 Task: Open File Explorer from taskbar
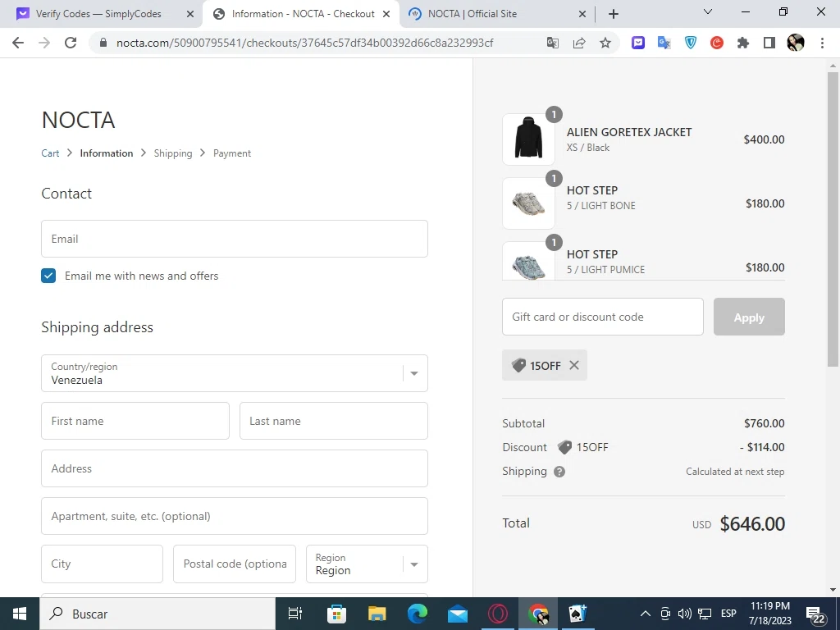click(377, 614)
